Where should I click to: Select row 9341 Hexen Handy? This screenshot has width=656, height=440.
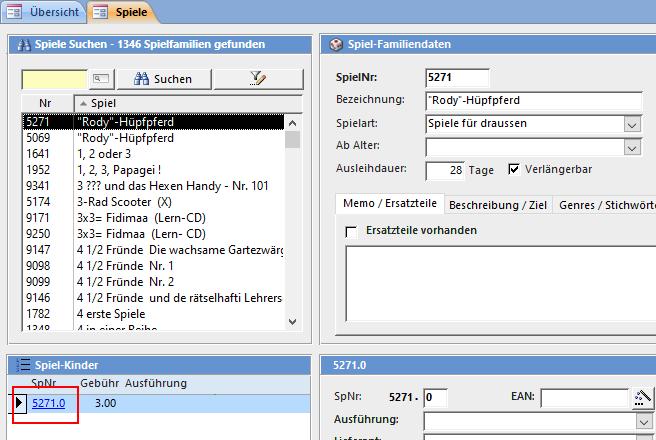[154, 186]
